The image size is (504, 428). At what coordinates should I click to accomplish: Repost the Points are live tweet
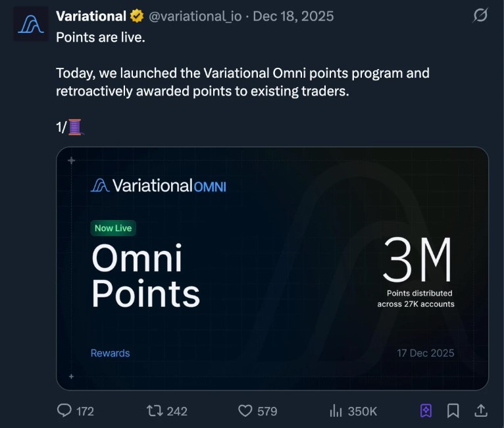click(153, 411)
